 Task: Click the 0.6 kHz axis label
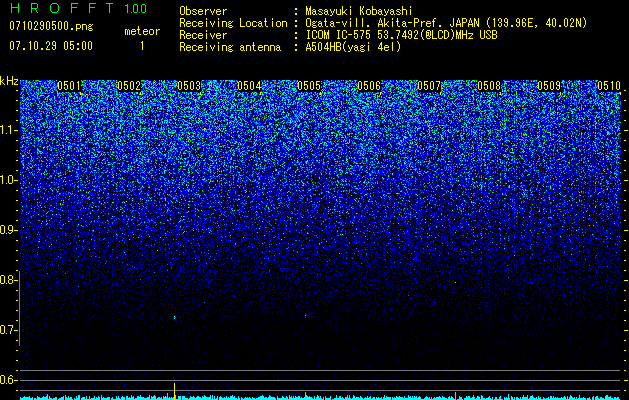coord(9,380)
